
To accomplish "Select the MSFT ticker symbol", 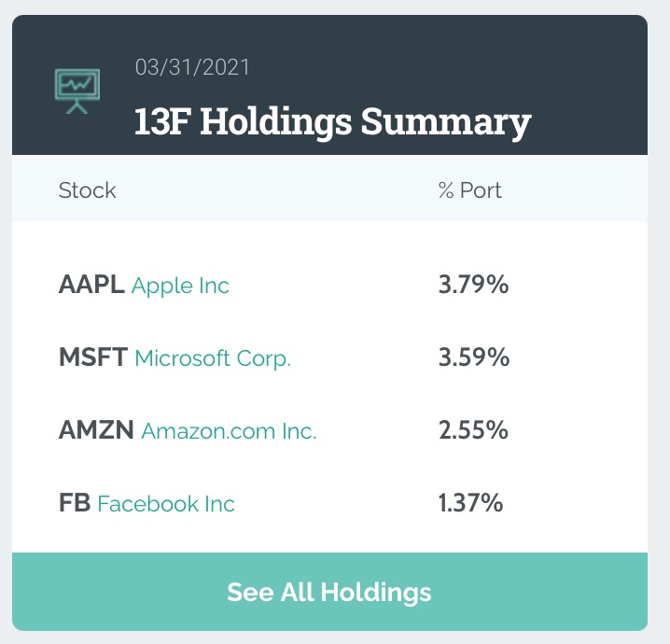I will (93, 358).
